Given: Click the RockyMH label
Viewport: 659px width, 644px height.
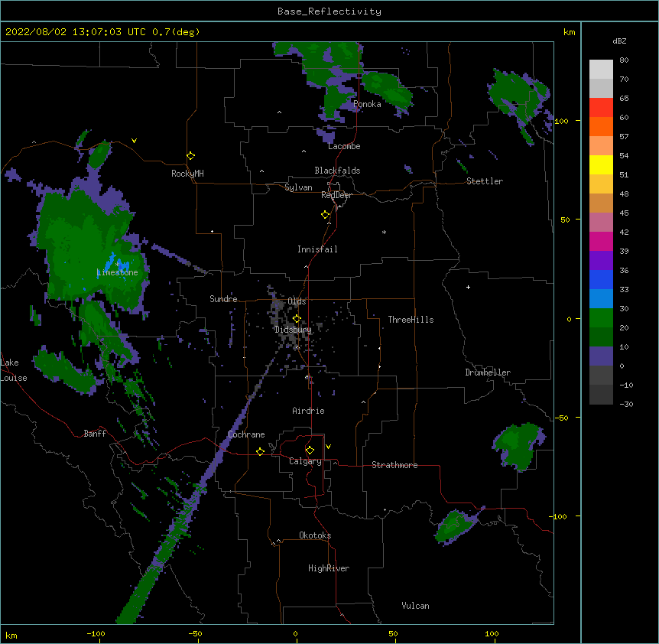Looking at the screenshot, I should (187, 174).
